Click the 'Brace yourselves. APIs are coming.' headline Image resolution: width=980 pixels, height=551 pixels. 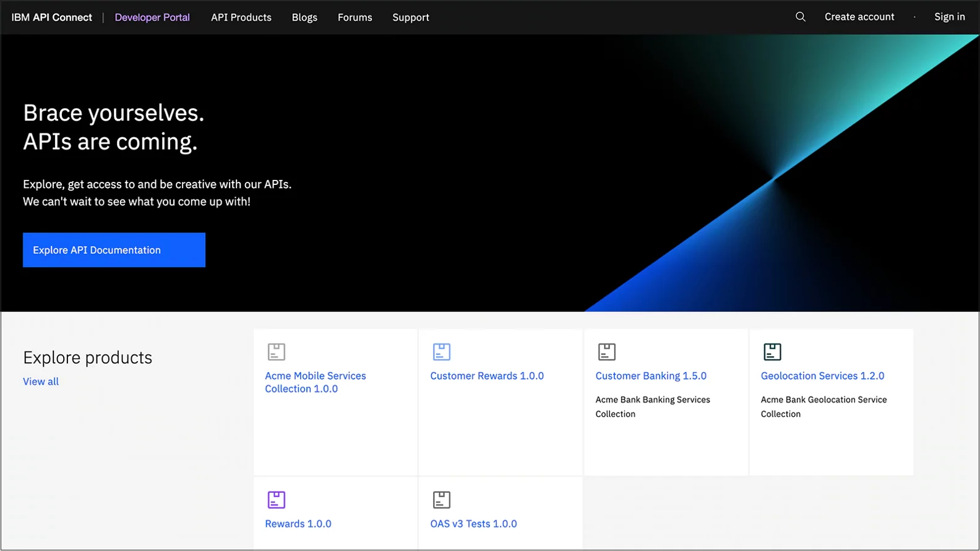(114, 127)
